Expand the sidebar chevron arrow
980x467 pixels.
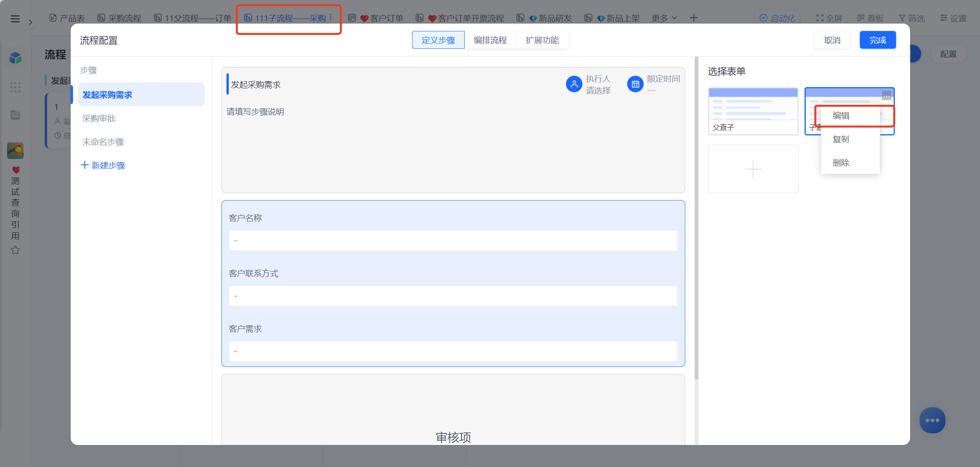(30, 22)
